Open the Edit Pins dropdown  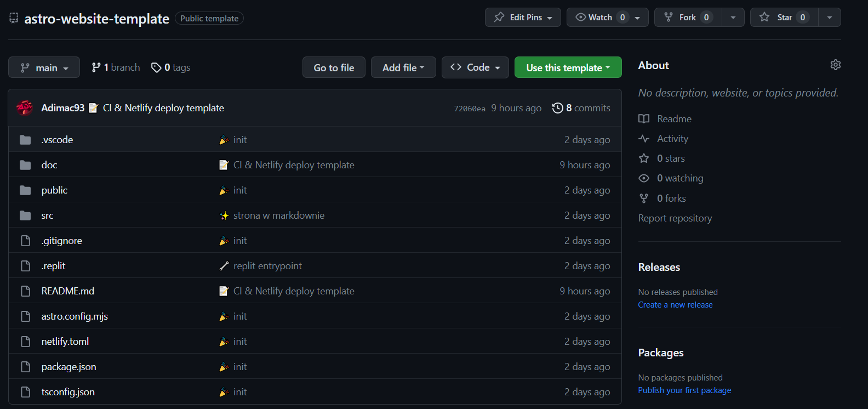click(x=523, y=18)
